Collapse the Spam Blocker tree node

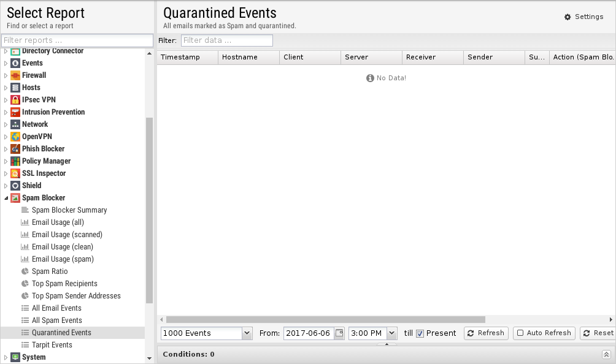click(6, 198)
